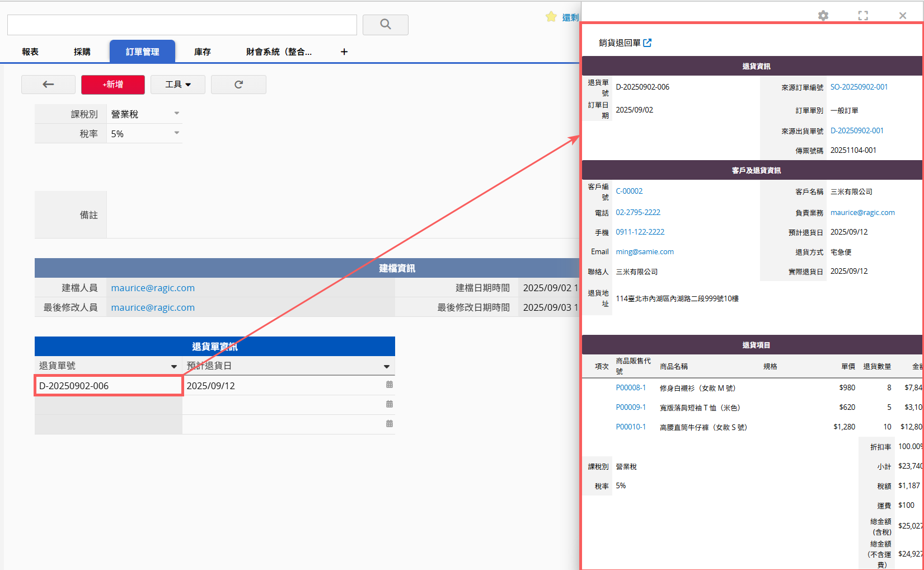Expand the 課稅別 dropdown
Viewport: 924px width, 570px height.
(x=176, y=114)
